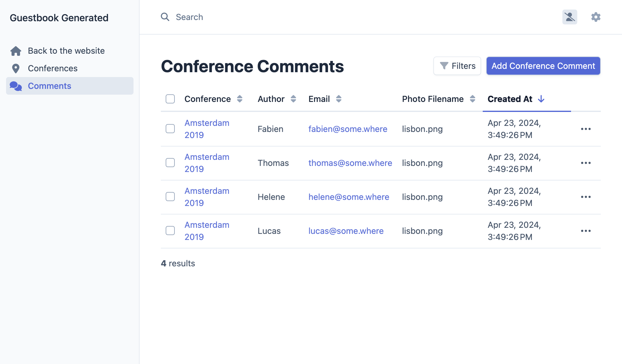Image resolution: width=622 pixels, height=364 pixels.
Task: Open the actions menu for Helene row
Action: click(586, 197)
